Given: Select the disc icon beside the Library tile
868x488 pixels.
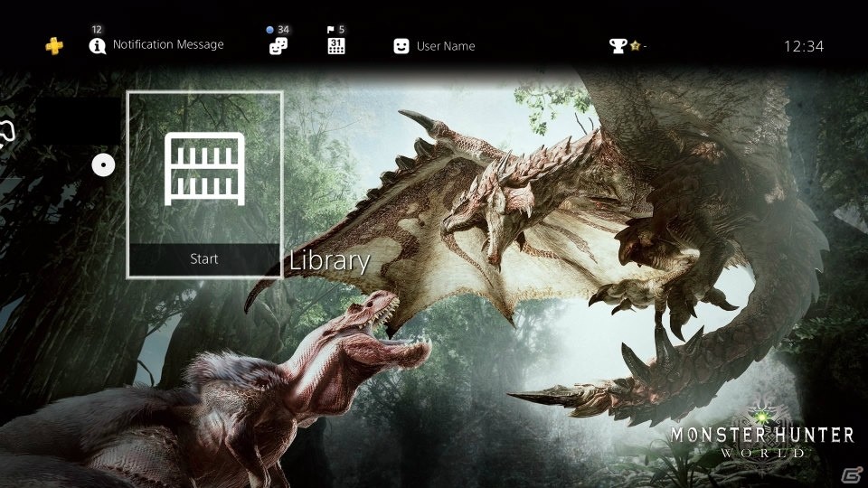Looking at the screenshot, I should coord(103,164).
